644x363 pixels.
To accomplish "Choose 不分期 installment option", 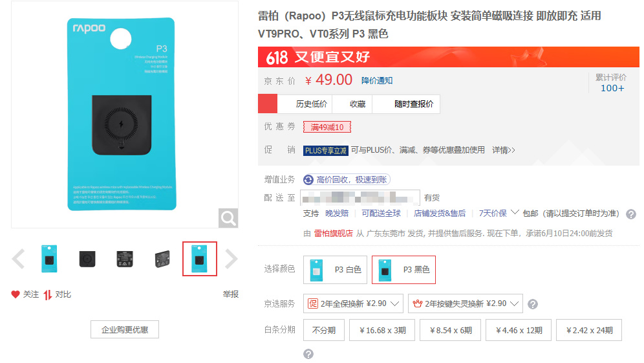I will pyautogui.click(x=324, y=330).
